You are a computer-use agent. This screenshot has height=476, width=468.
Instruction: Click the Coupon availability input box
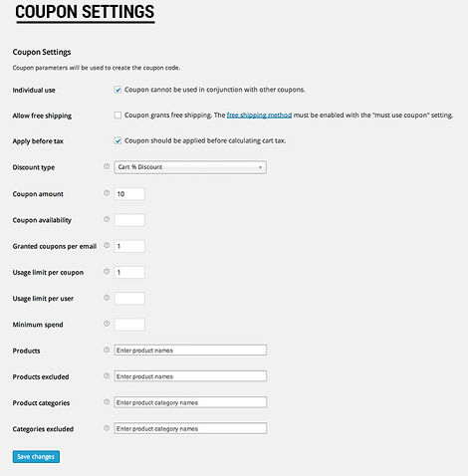(x=129, y=220)
